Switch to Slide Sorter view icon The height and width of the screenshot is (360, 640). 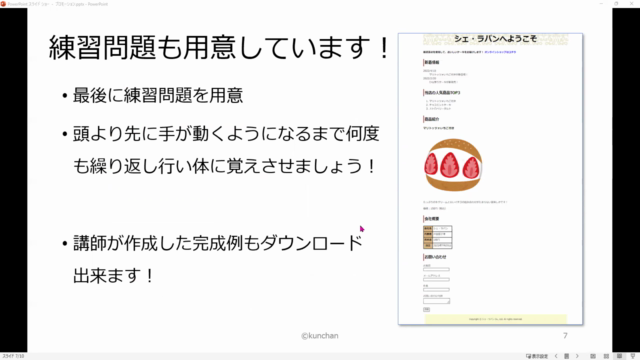pyautogui.click(x=607, y=356)
